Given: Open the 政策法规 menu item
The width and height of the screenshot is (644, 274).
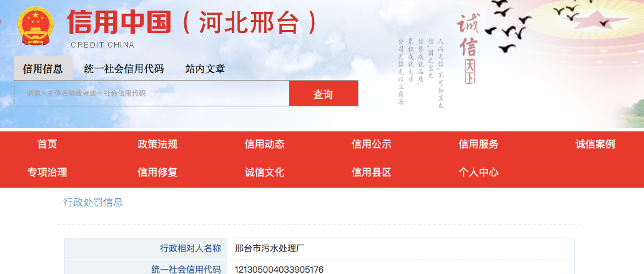Looking at the screenshot, I should click(157, 145).
